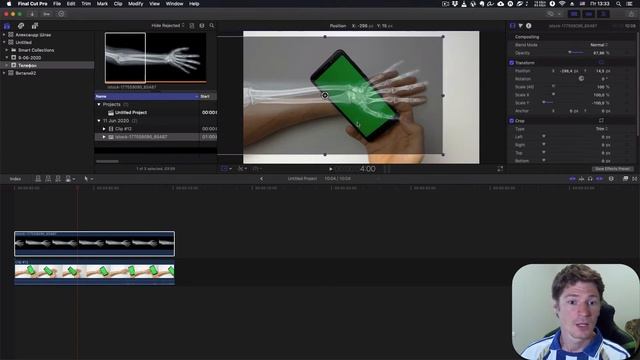Show the Color inspector triangle icon
This screenshot has height=360, width=640.
(520, 26)
